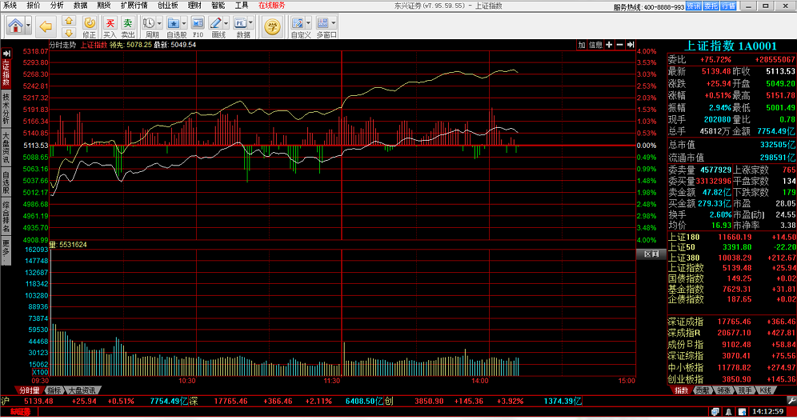Click the Home house icon in toolbar
This screenshot has width=797, height=420.
point(15,25)
